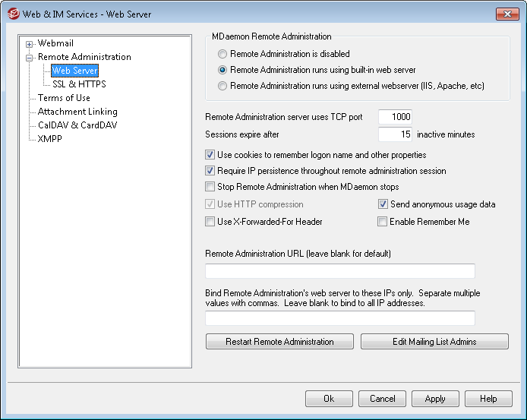Check the Enable Remember Me box

coord(383,223)
